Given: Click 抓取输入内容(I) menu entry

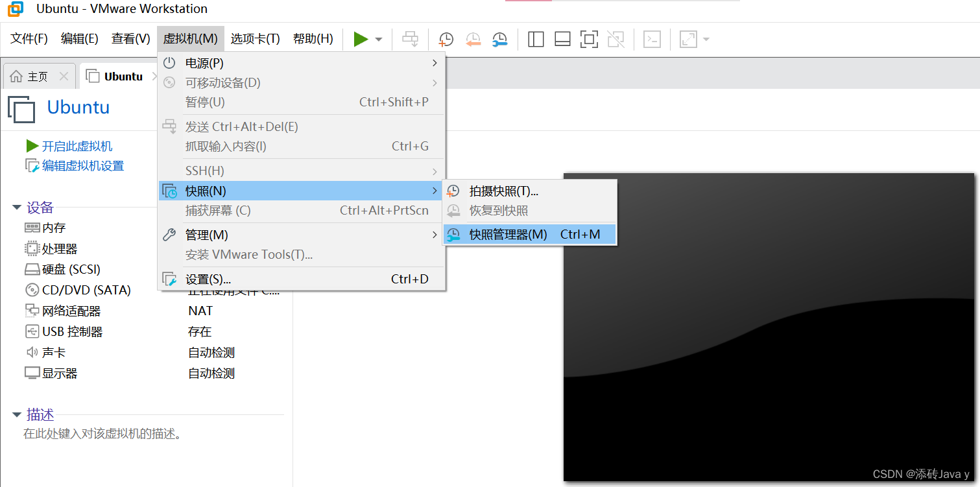Looking at the screenshot, I should point(302,147).
